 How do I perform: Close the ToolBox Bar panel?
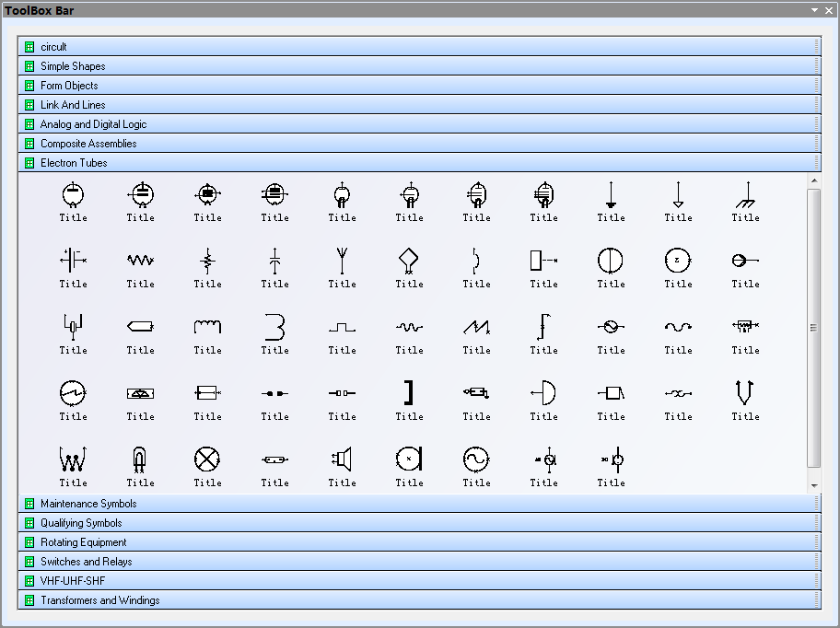click(x=828, y=10)
